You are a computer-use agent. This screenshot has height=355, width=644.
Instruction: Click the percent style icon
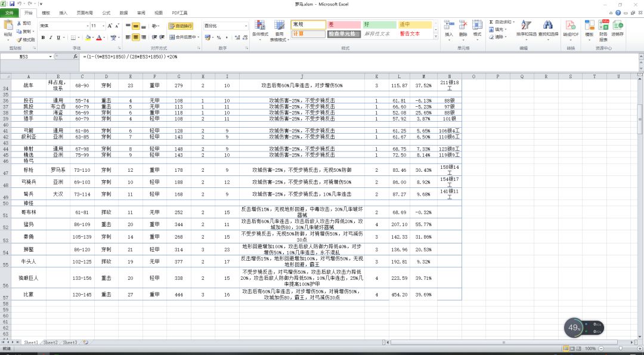tap(219, 38)
